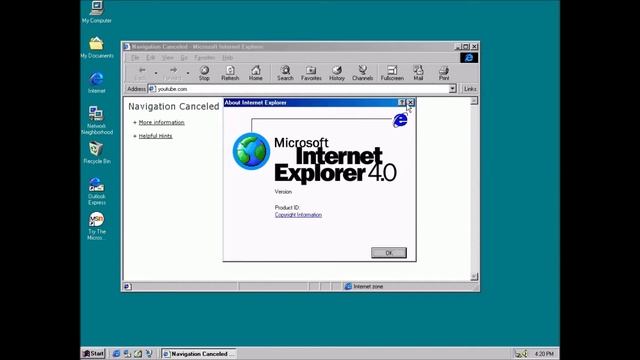Launch Outlook Express from Quick Launch
The image size is (640, 360).
tap(127, 353)
